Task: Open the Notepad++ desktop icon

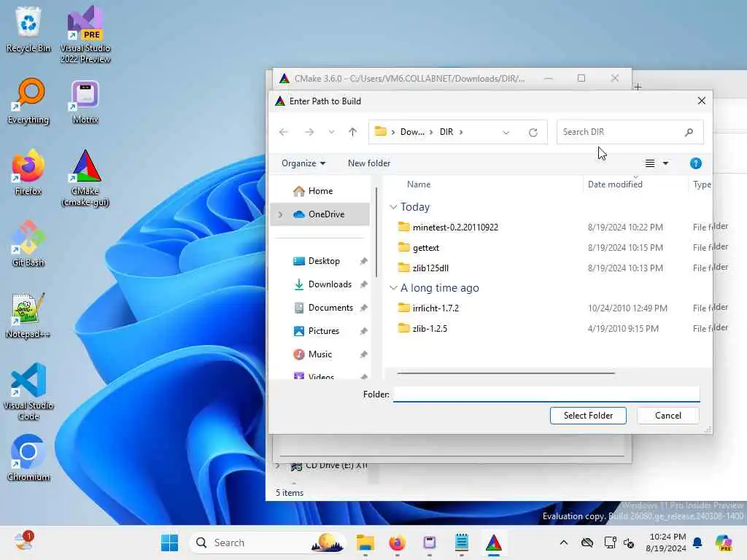Action: [28, 315]
